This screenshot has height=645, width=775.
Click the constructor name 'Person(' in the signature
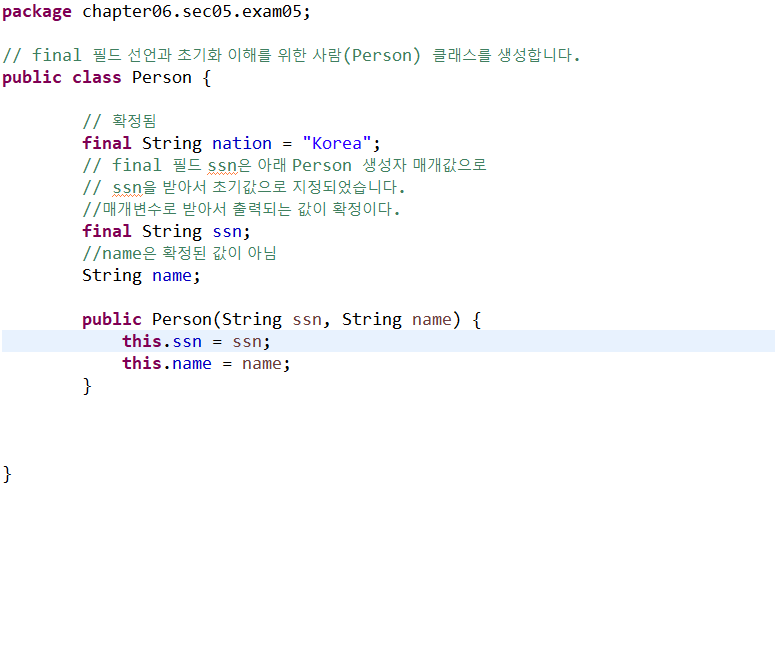tap(186, 319)
